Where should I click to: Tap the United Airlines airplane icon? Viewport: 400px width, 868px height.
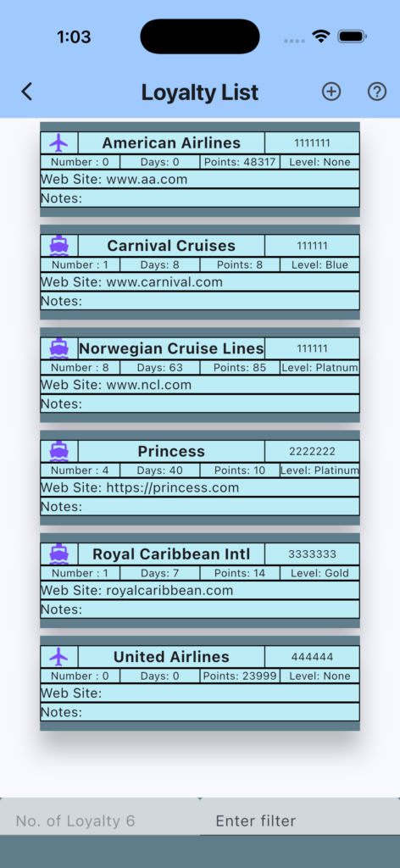click(58, 657)
